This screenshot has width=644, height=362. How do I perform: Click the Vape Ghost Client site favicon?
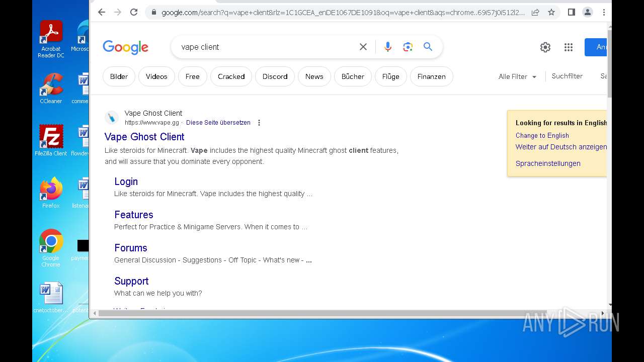112,118
